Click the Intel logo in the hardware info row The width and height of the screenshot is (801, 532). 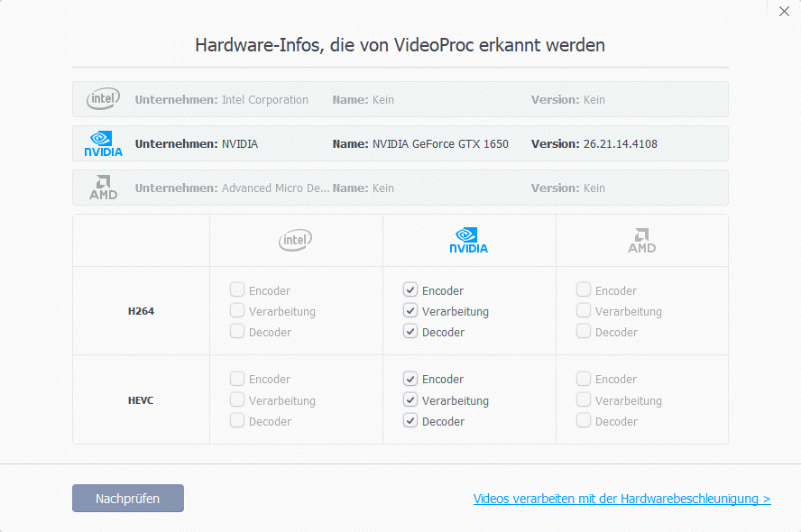[x=103, y=98]
